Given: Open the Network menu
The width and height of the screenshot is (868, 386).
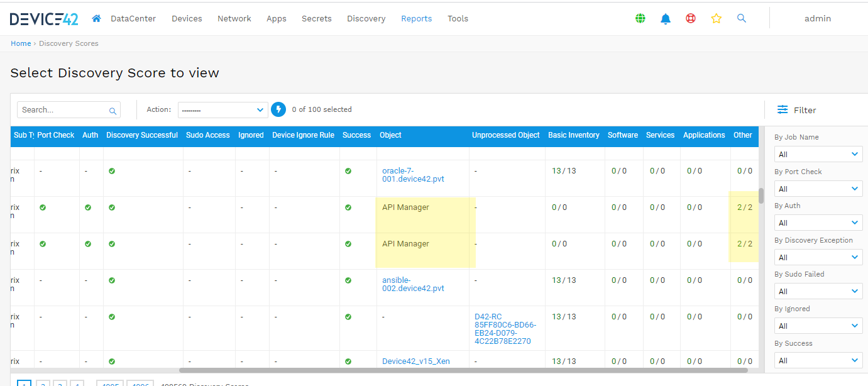Looking at the screenshot, I should pos(234,19).
